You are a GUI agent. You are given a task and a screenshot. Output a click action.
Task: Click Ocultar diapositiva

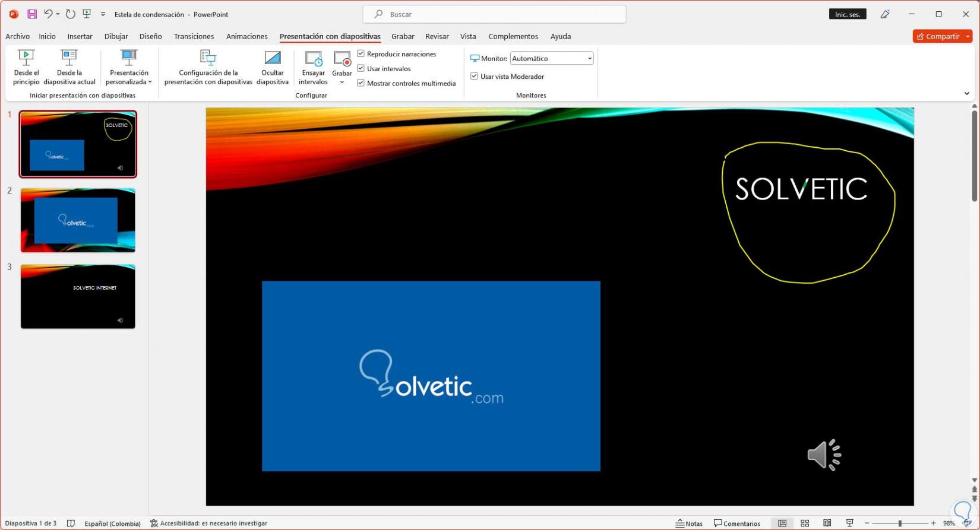coord(273,68)
